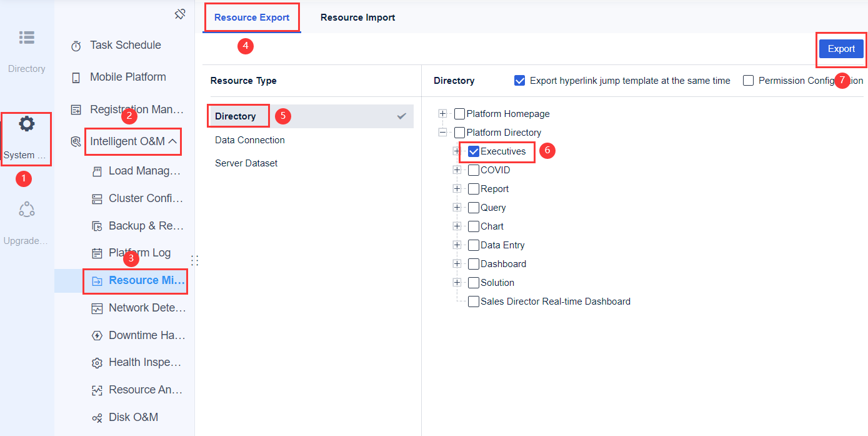Viewport: 868px width, 436px height.
Task: Select the Sales Director Real-time Dashboard label
Action: pos(556,302)
